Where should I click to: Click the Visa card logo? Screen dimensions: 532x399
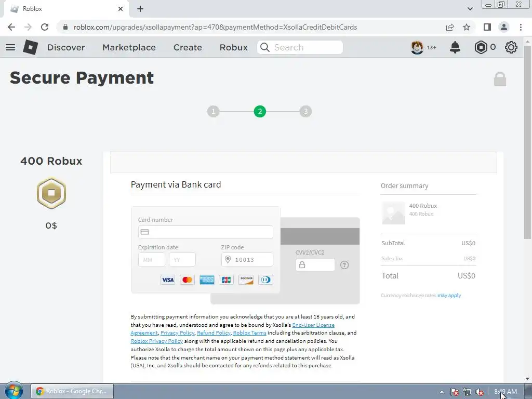[168, 280]
